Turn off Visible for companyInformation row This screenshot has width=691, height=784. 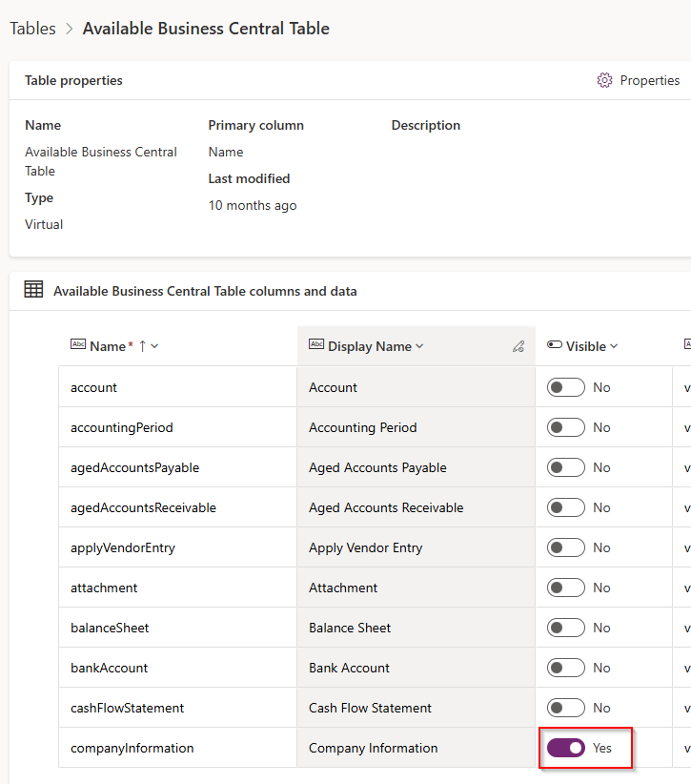pyautogui.click(x=565, y=748)
